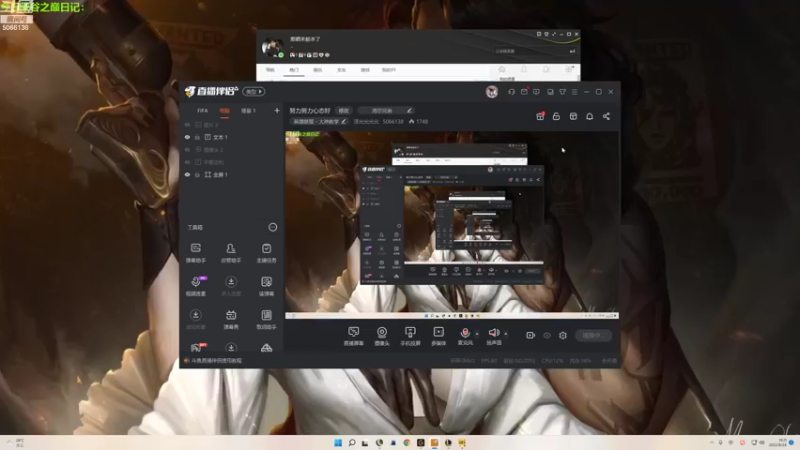Open Chrome from the taskbar

point(407,442)
